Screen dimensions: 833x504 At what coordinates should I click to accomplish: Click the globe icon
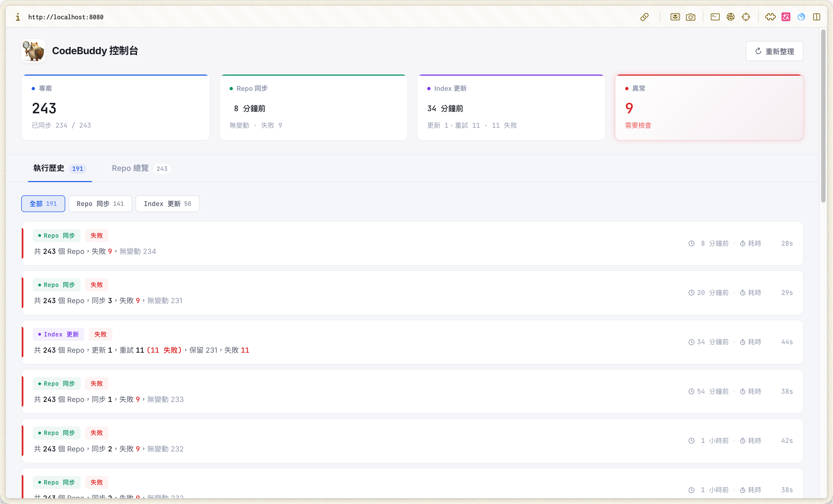tap(731, 17)
